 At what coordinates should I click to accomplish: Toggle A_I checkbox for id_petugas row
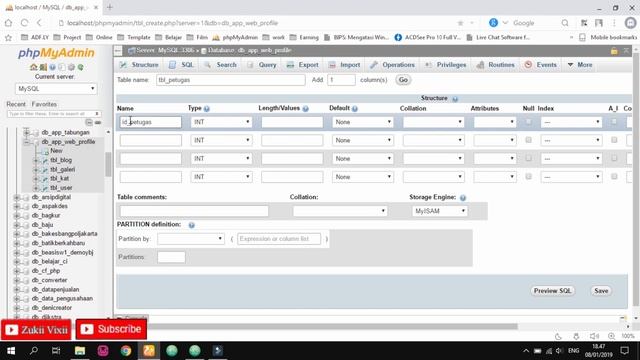614,122
